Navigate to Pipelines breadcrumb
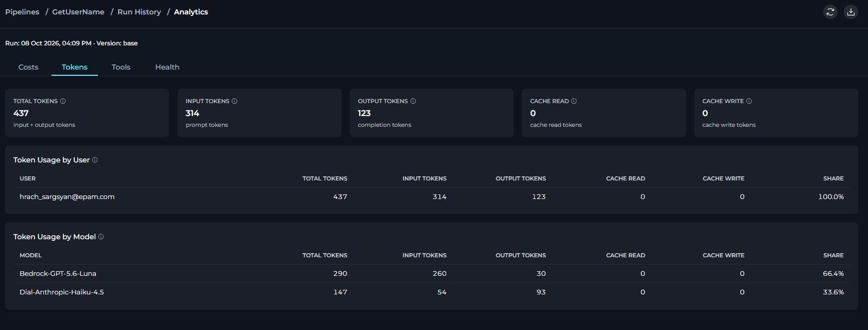The width and height of the screenshot is (868, 330). [22, 12]
